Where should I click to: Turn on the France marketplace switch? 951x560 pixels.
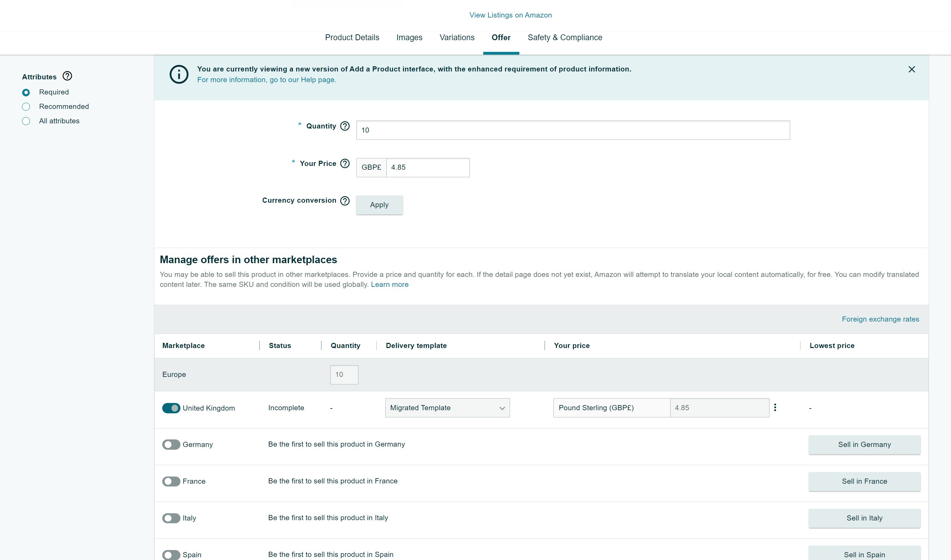pos(171,482)
